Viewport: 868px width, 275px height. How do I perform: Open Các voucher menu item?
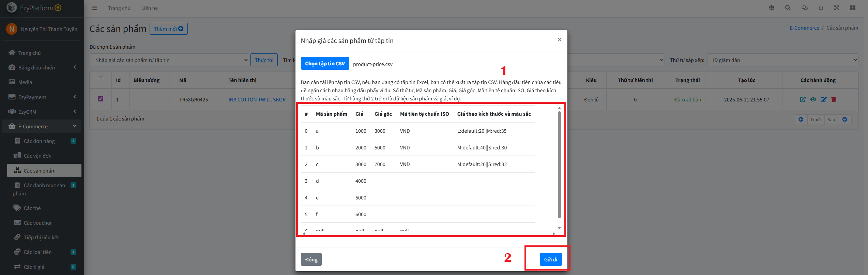(x=37, y=223)
